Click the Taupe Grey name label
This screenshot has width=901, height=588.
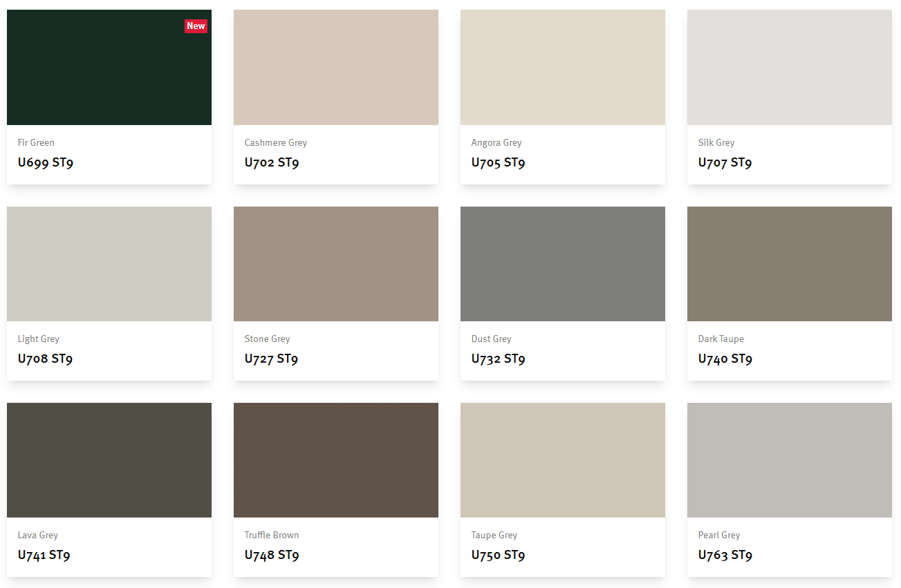494,535
